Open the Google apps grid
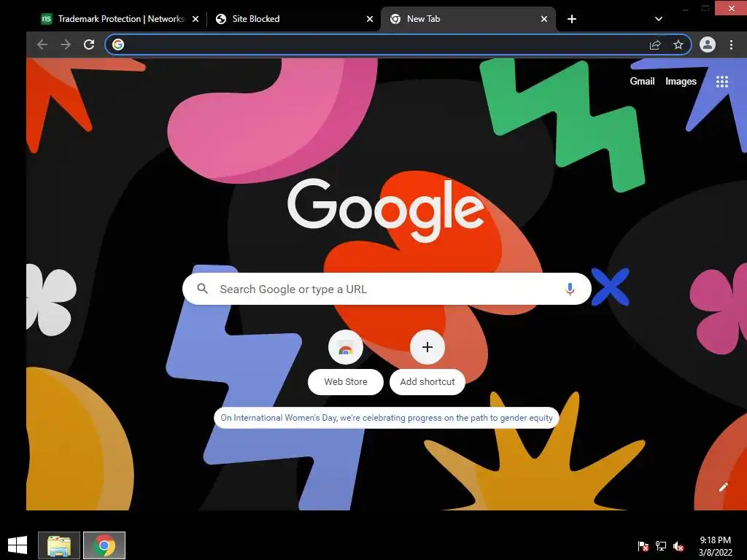 coord(722,82)
